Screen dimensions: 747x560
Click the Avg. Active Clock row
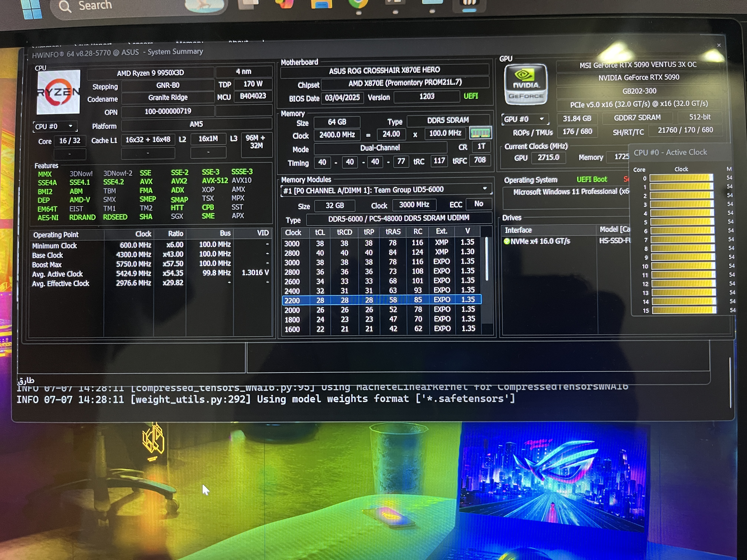click(x=151, y=274)
